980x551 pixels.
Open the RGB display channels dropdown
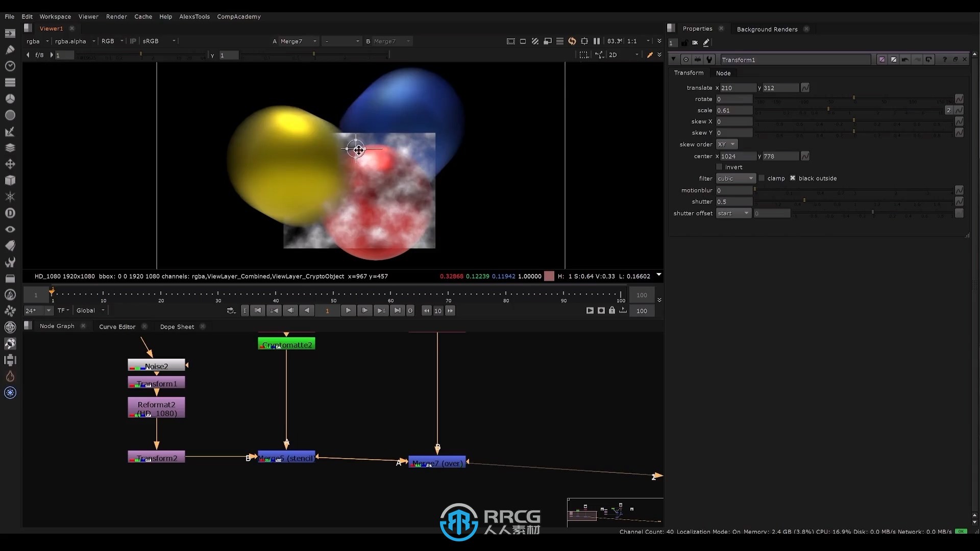click(x=112, y=41)
